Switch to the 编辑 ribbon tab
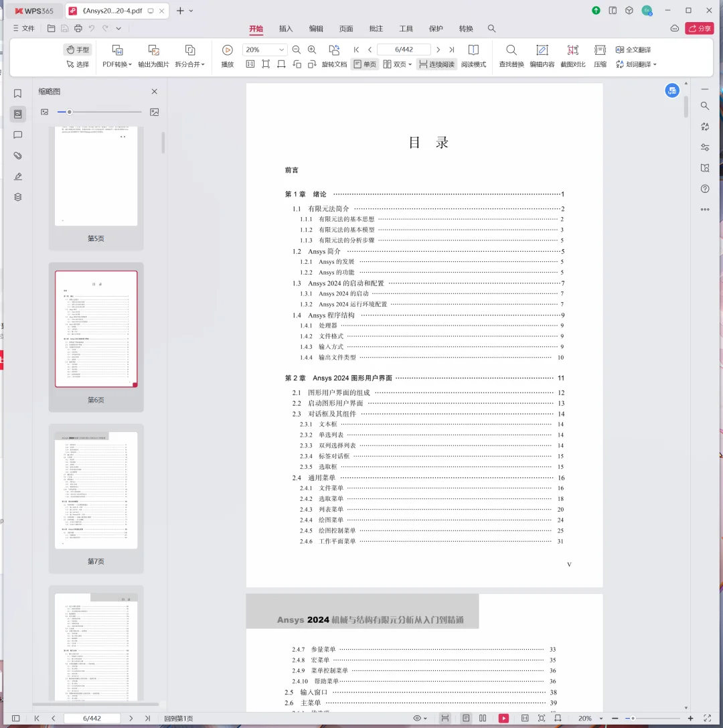 click(x=316, y=29)
